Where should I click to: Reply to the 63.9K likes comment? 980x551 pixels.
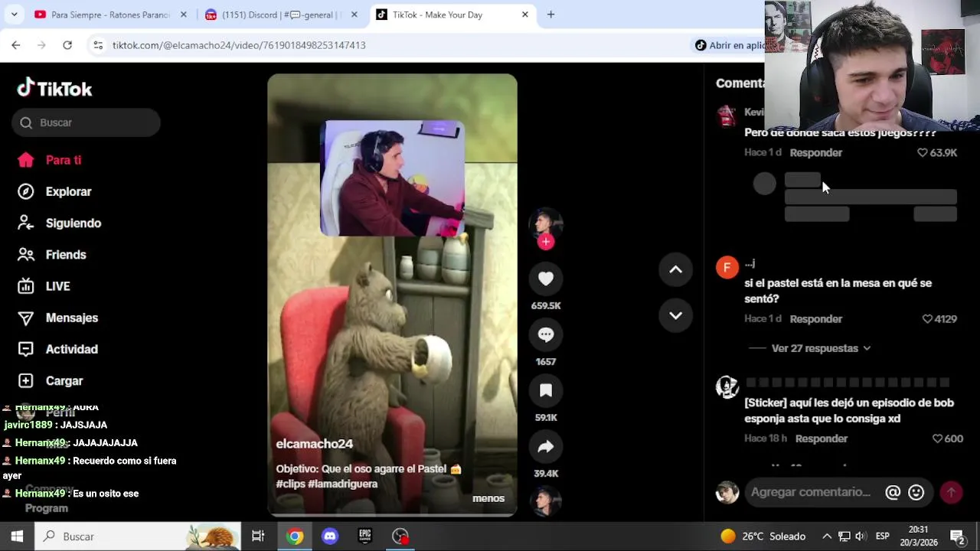(816, 152)
